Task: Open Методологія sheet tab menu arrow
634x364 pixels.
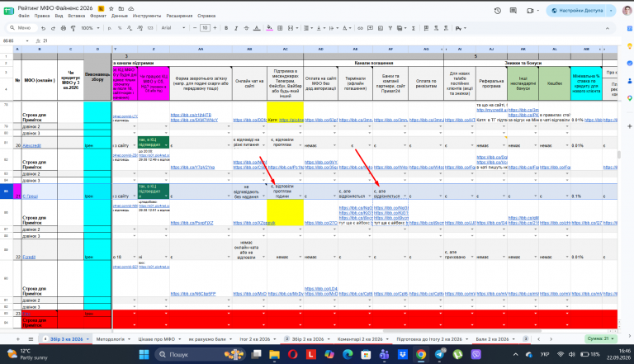Action: 129,339
